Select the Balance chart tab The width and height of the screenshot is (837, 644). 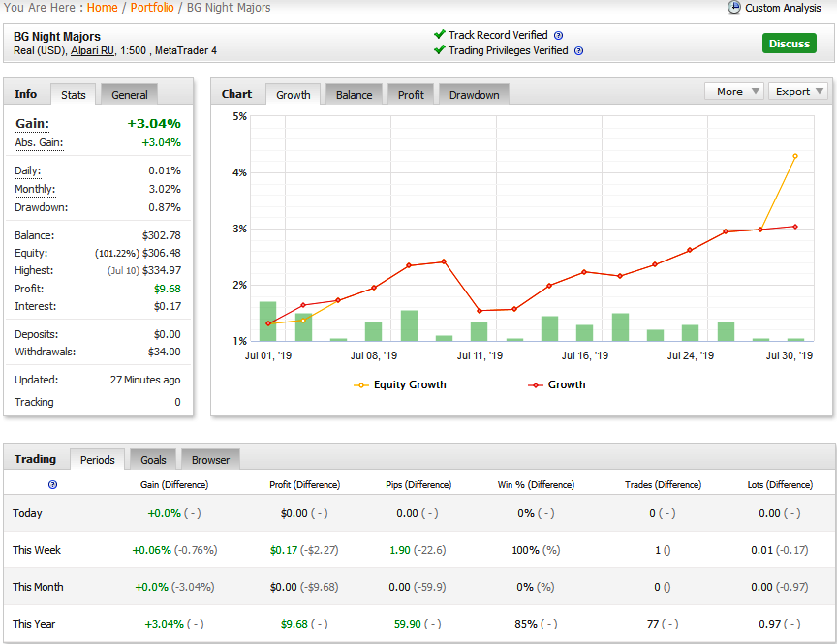coord(354,95)
